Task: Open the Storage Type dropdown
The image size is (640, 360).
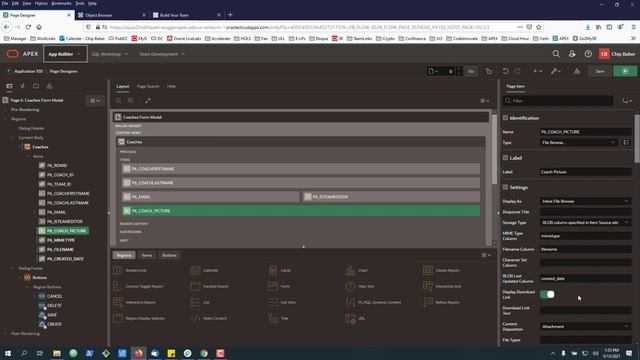Action: [585, 222]
